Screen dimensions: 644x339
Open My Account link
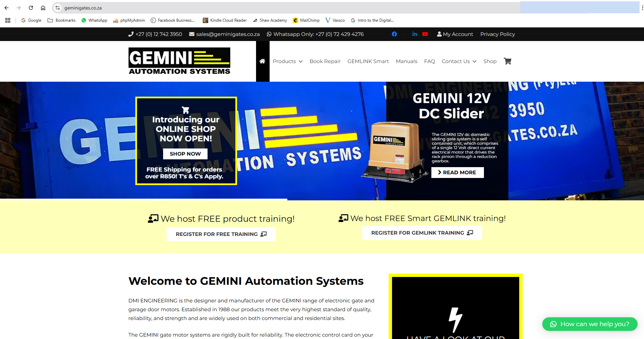tap(455, 34)
